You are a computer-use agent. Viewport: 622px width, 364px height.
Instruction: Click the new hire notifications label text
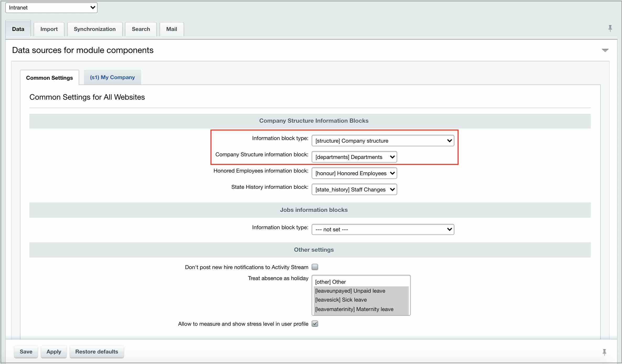click(247, 267)
